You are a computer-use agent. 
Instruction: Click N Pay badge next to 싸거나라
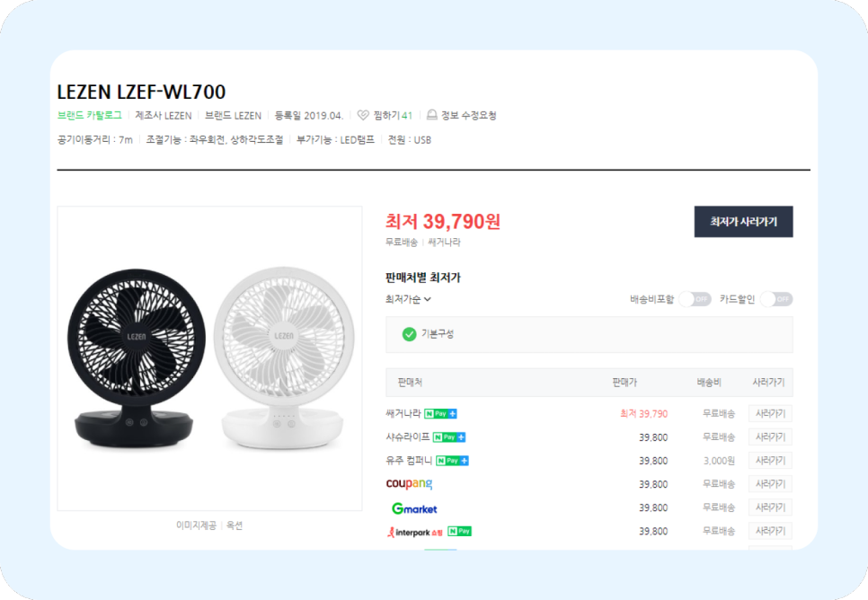pos(440,413)
